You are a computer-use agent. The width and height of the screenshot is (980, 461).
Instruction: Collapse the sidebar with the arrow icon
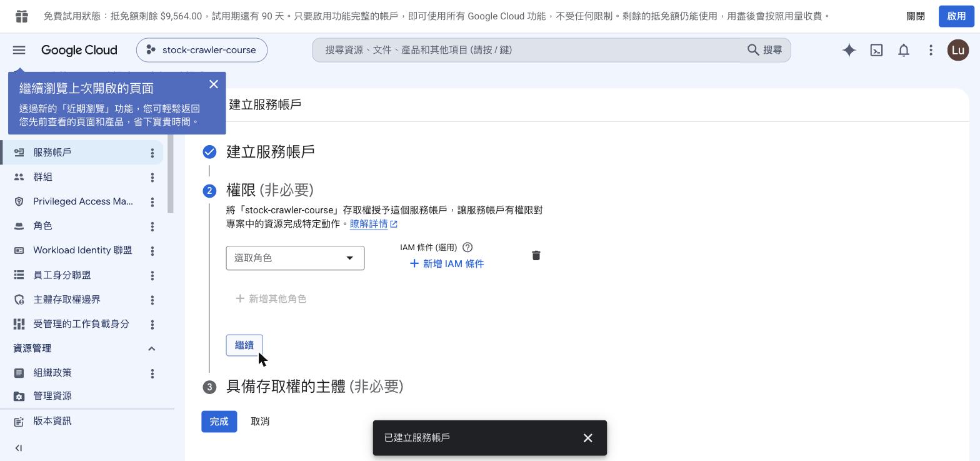point(19,448)
